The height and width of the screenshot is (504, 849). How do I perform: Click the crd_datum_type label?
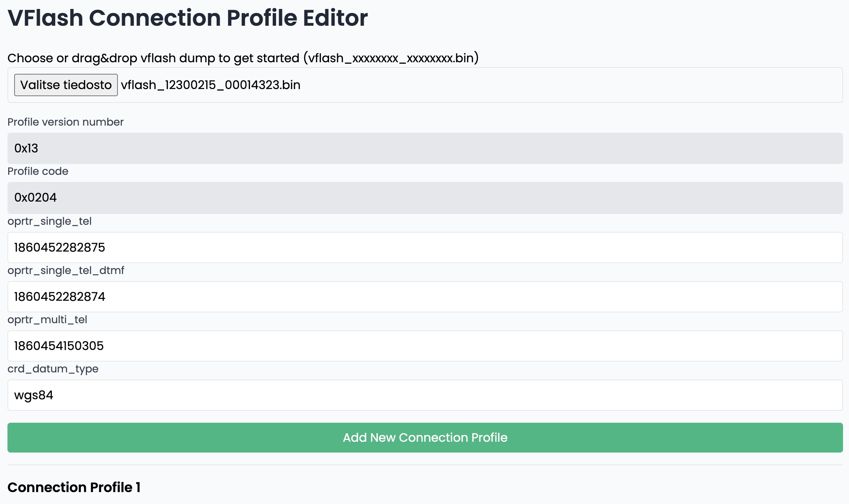coord(53,369)
